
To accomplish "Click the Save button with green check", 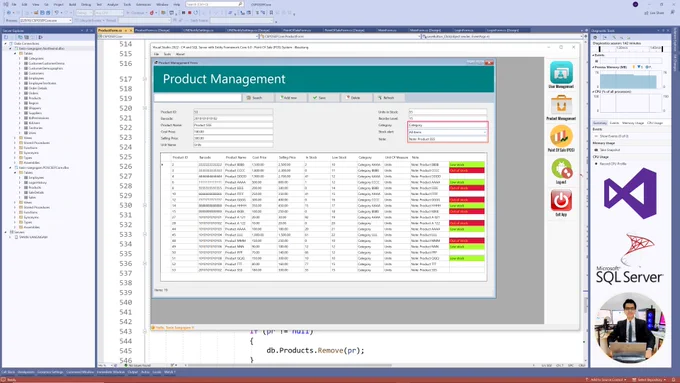I will [324, 98].
